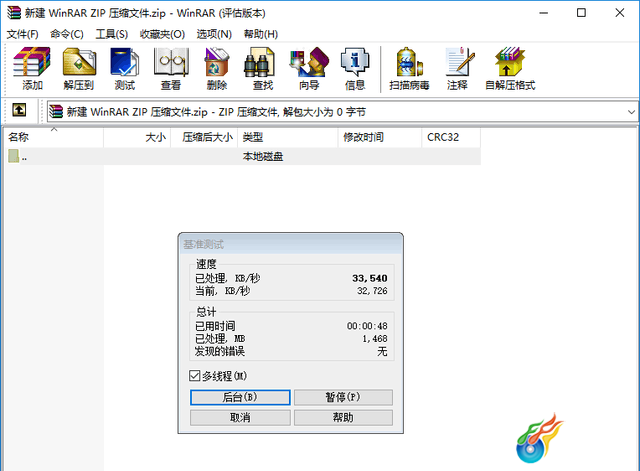The width and height of the screenshot is (640, 471).
Task: Expand the archive path dropdown arrow
Action: click(x=631, y=112)
